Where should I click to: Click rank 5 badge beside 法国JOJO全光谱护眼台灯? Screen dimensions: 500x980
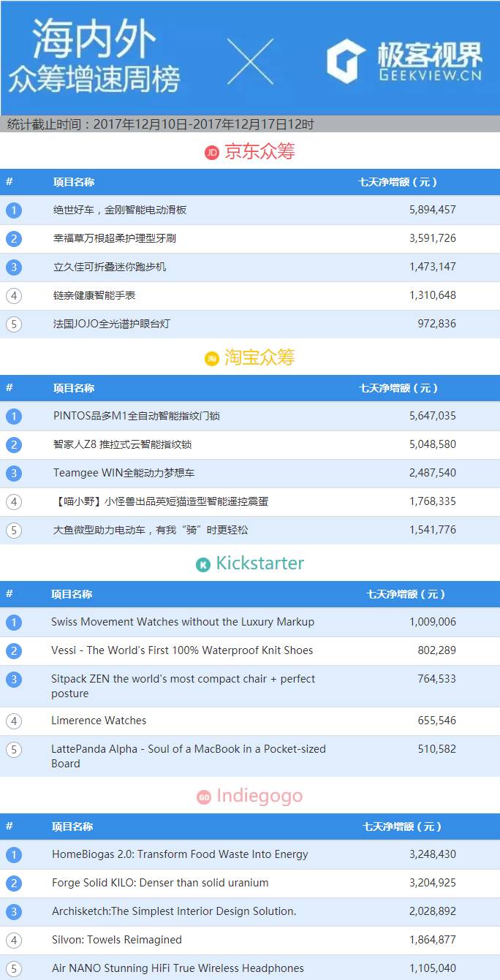14,324
